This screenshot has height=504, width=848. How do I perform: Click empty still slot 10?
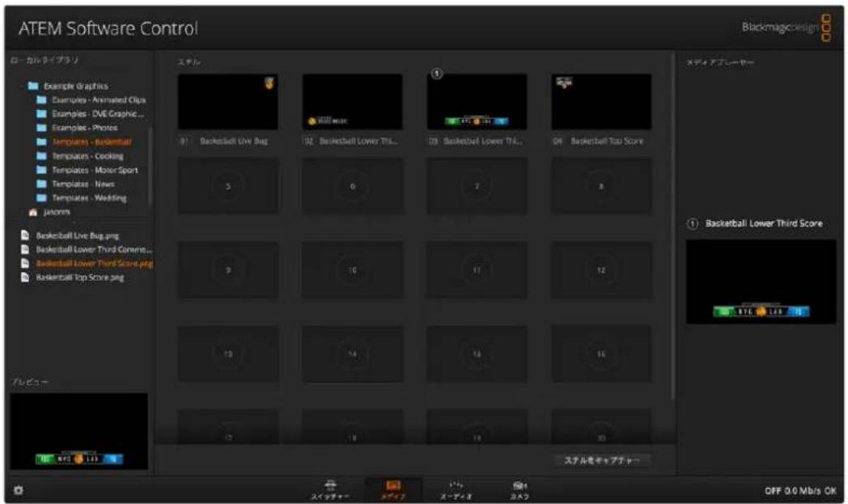(352, 270)
